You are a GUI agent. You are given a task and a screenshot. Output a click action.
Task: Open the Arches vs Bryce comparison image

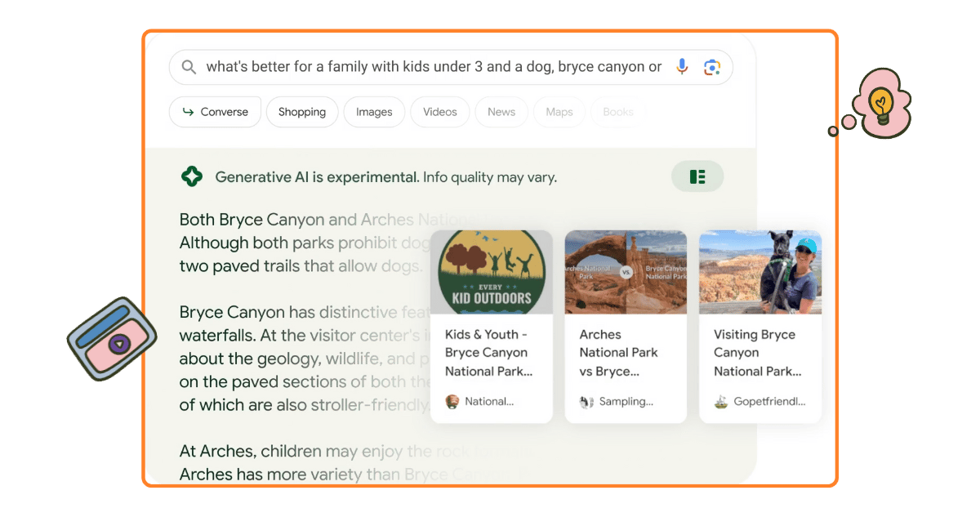pos(626,272)
